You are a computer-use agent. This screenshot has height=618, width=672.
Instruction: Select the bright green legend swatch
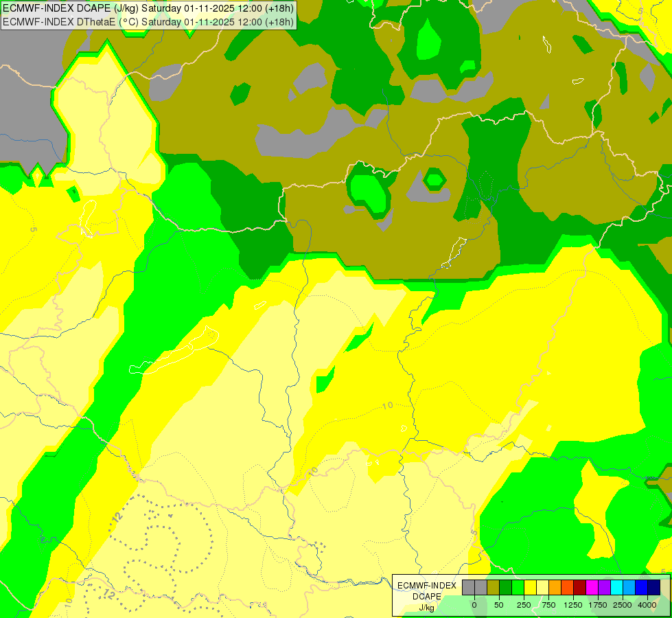pyautogui.click(x=518, y=587)
